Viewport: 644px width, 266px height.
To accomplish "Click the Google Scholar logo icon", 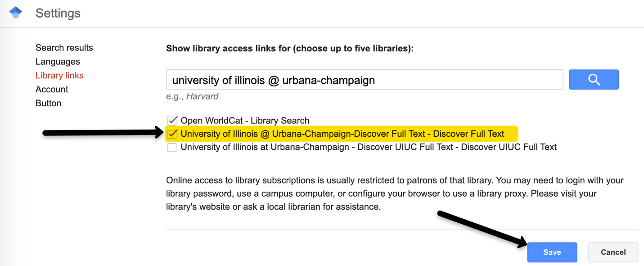I will [x=16, y=13].
